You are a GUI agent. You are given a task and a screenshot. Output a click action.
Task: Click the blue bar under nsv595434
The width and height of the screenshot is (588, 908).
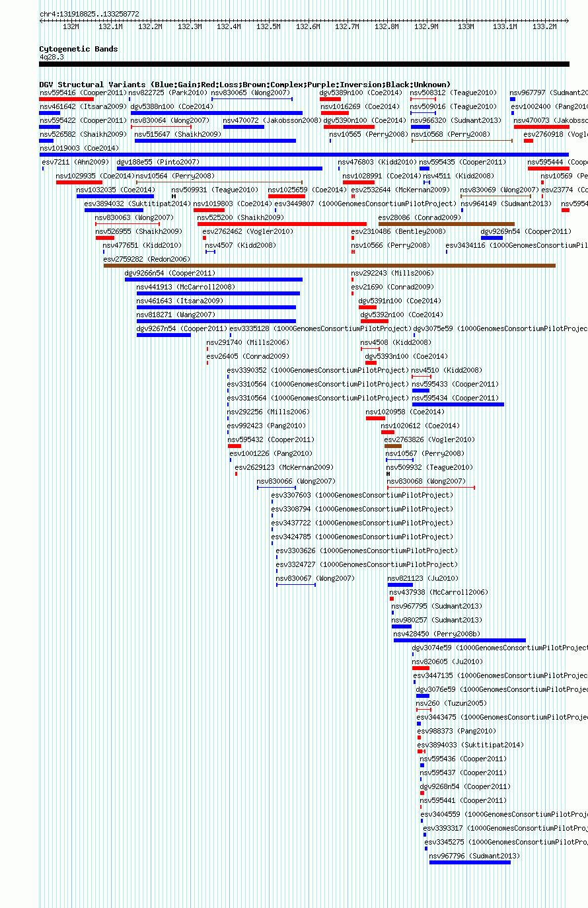click(x=458, y=404)
